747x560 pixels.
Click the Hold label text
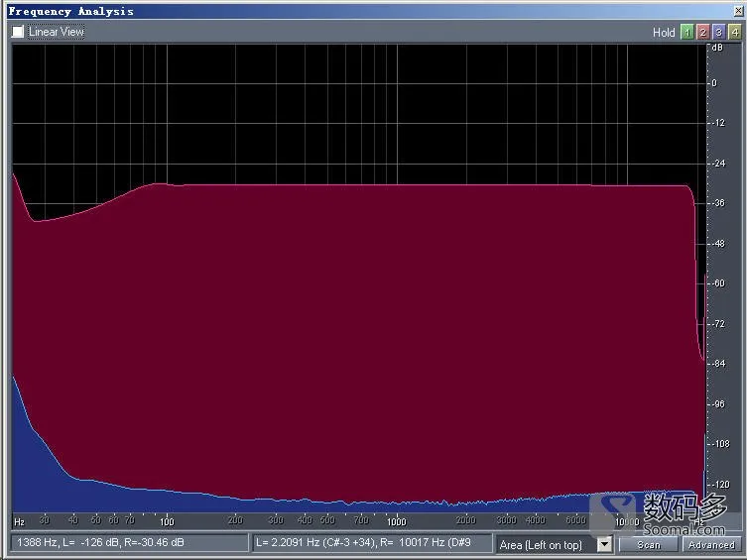coord(664,33)
